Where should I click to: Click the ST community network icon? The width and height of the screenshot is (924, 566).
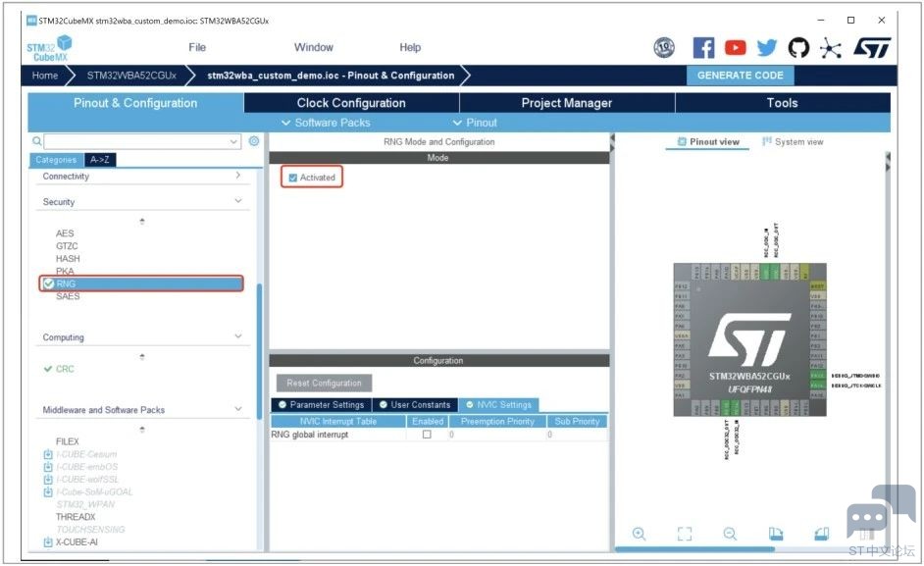click(830, 48)
